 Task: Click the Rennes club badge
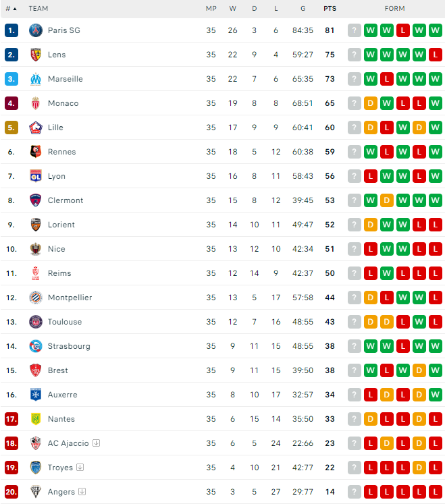tap(36, 152)
